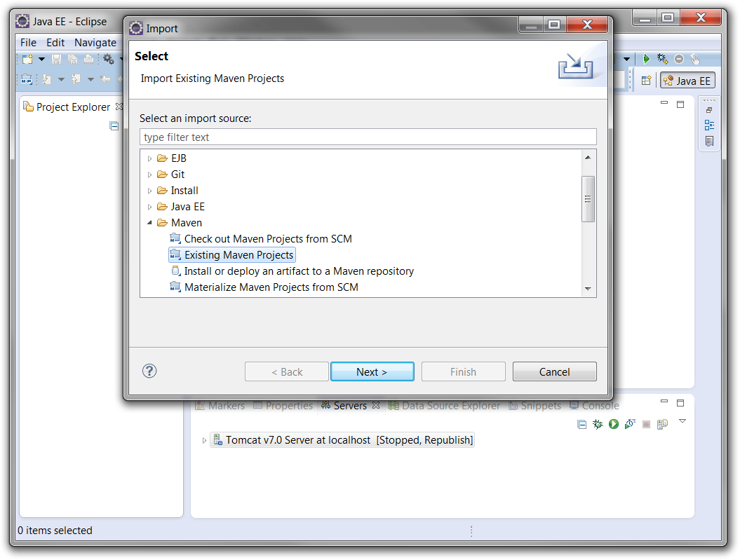Click the type filter text field

368,137
